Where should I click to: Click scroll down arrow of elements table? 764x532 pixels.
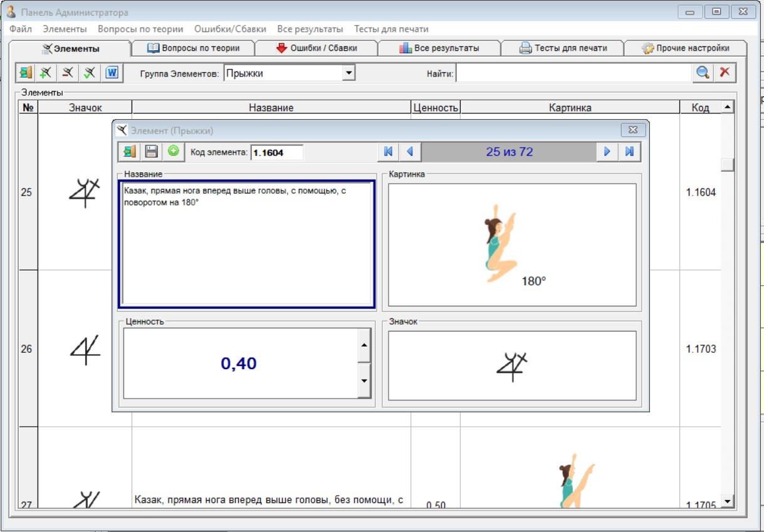[727, 501]
